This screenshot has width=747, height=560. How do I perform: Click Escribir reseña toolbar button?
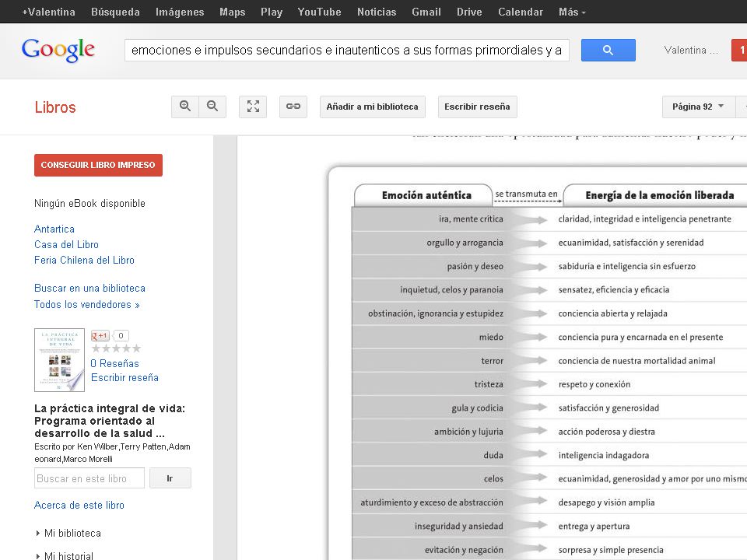coord(477,107)
